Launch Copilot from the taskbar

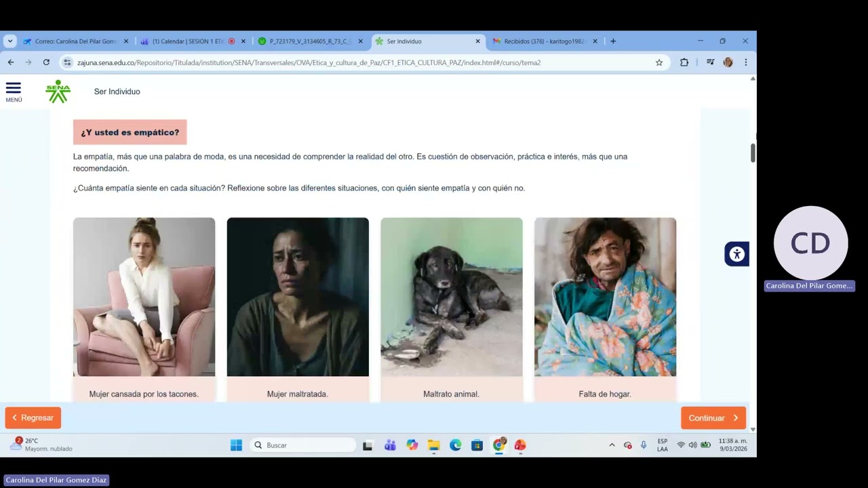tap(412, 445)
